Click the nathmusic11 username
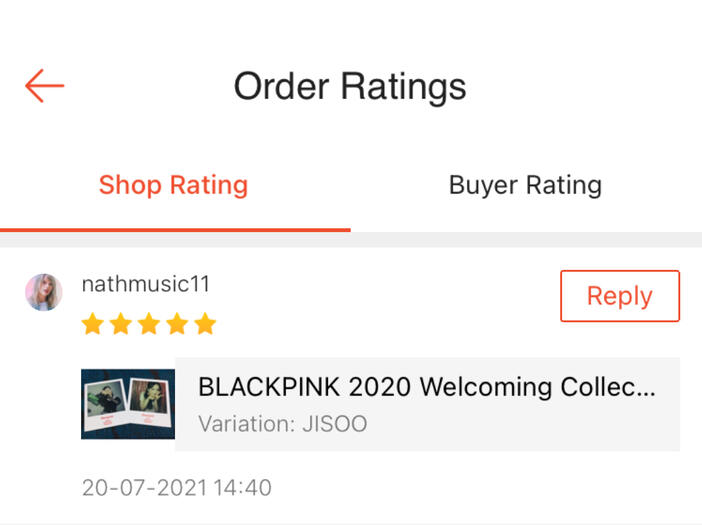 click(x=146, y=284)
